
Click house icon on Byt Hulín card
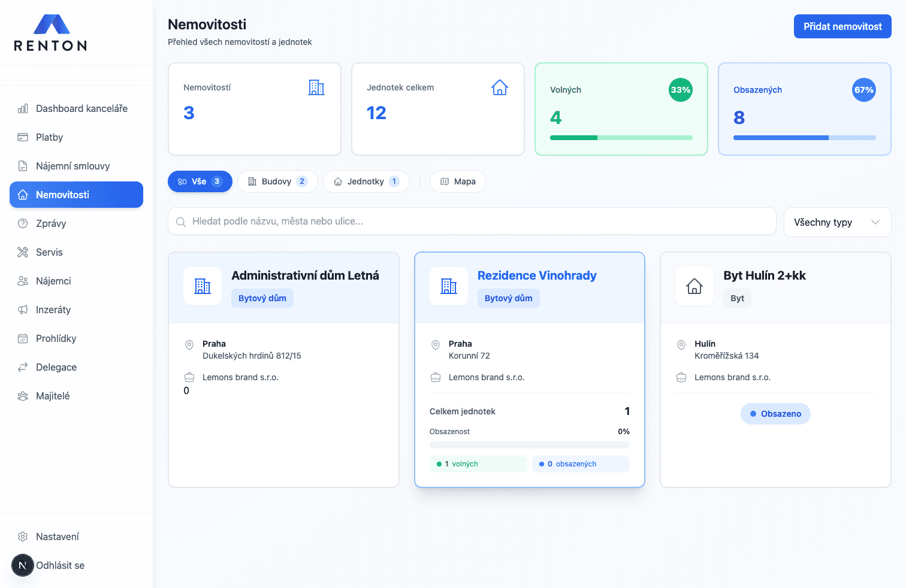tap(694, 286)
